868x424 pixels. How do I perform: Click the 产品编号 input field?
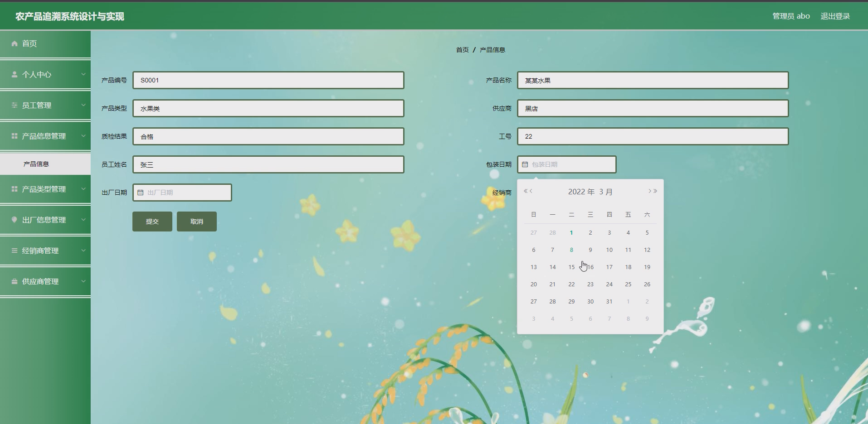click(x=268, y=80)
